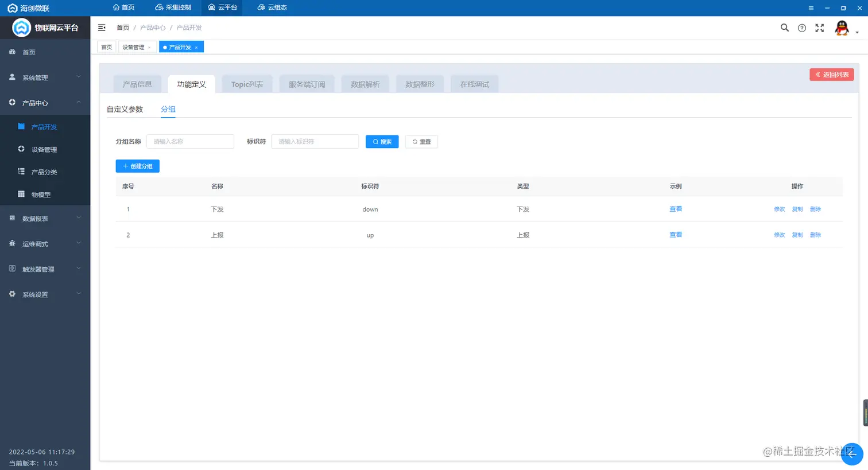The width and height of the screenshot is (868, 470).
Task: Click the 产品分类 list icon in sidebar
Action: (x=21, y=172)
